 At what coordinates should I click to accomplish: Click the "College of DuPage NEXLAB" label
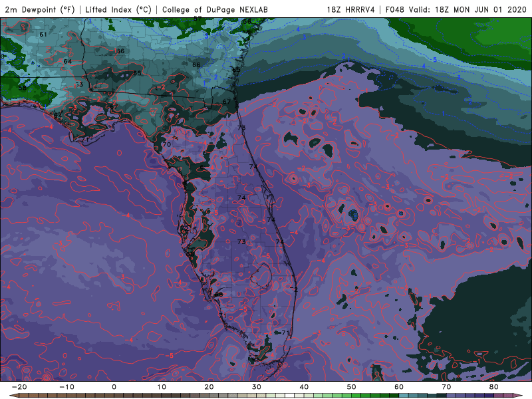[x=215, y=9]
